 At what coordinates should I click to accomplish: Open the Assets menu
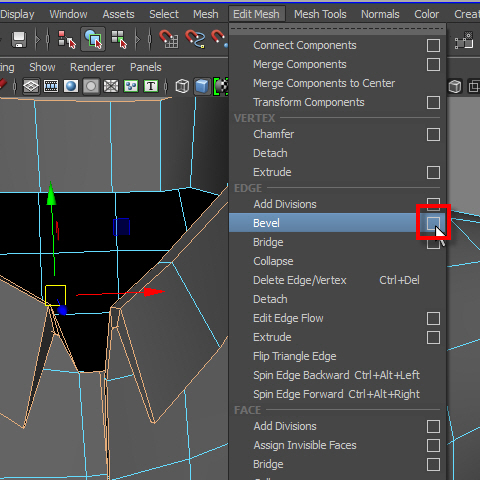118,14
